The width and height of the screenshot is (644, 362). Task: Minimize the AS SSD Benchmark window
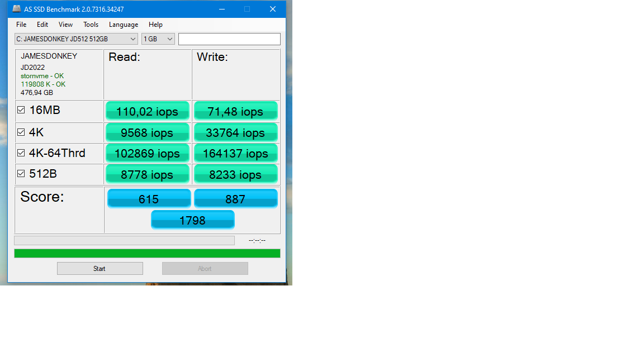(x=222, y=9)
